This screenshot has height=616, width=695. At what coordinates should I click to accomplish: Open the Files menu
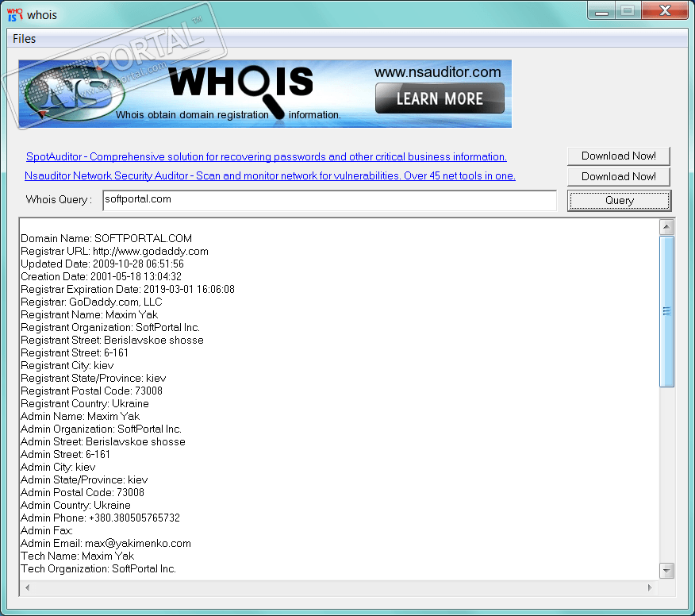pyautogui.click(x=24, y=39)
